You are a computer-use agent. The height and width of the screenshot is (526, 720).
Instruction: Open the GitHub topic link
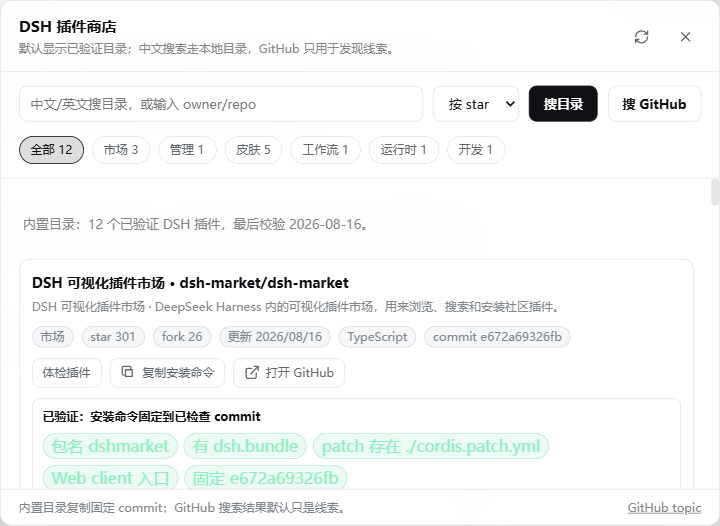664,508
